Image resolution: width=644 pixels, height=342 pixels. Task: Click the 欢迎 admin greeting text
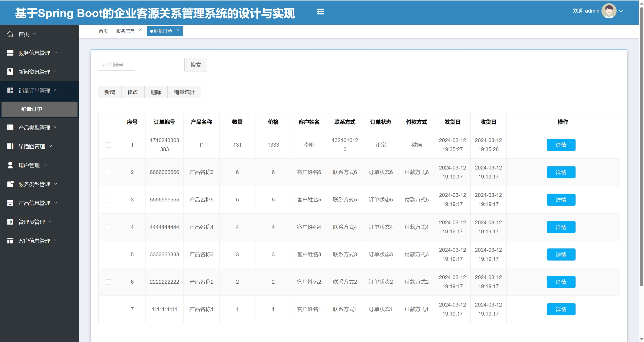tap(586, 11)
